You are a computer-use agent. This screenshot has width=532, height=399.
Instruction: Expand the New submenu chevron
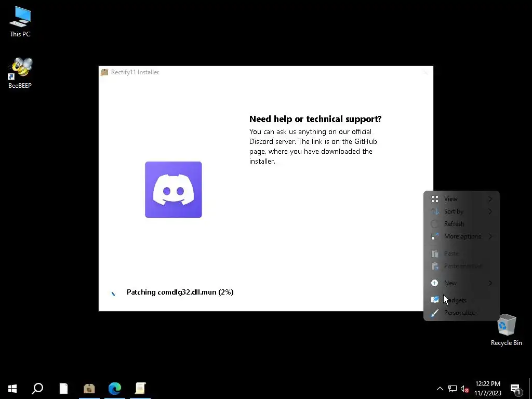click(x=490, y=283)
